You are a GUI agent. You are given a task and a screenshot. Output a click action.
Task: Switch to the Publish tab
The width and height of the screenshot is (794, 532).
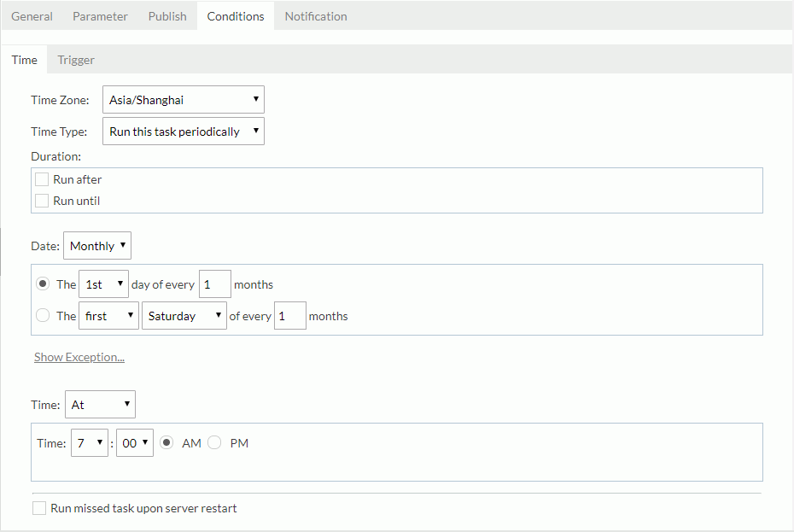pos(166,15)
